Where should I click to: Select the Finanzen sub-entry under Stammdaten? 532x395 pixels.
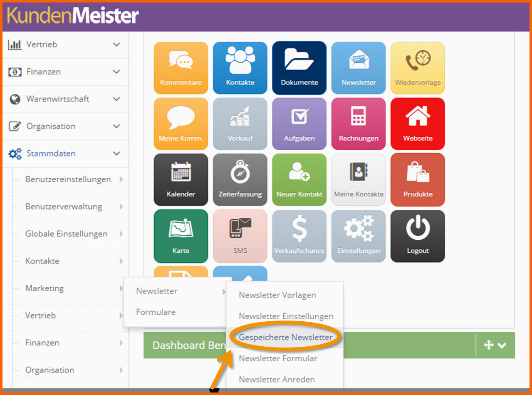click(x=42, y=343)
